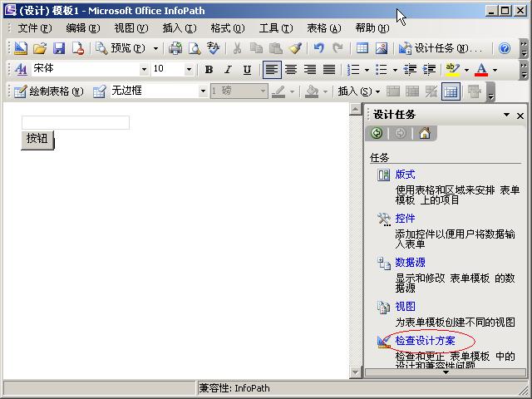Open the 控件 controls task link
The image size is (532, 399).
(x=405, y=219)
